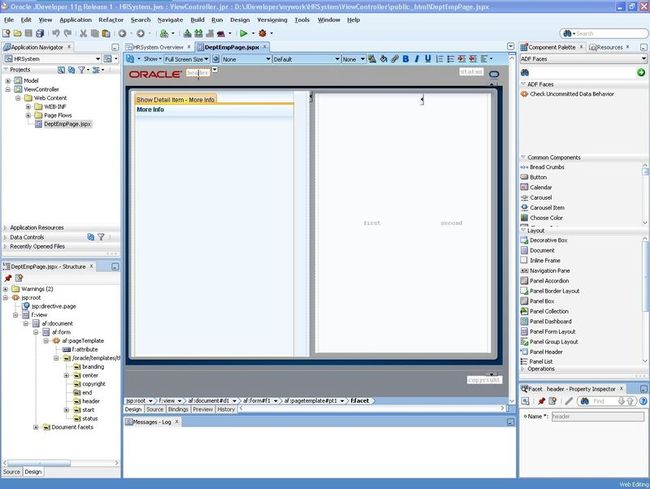Select the branding facet in Structure tree

(x=93, y=366)
